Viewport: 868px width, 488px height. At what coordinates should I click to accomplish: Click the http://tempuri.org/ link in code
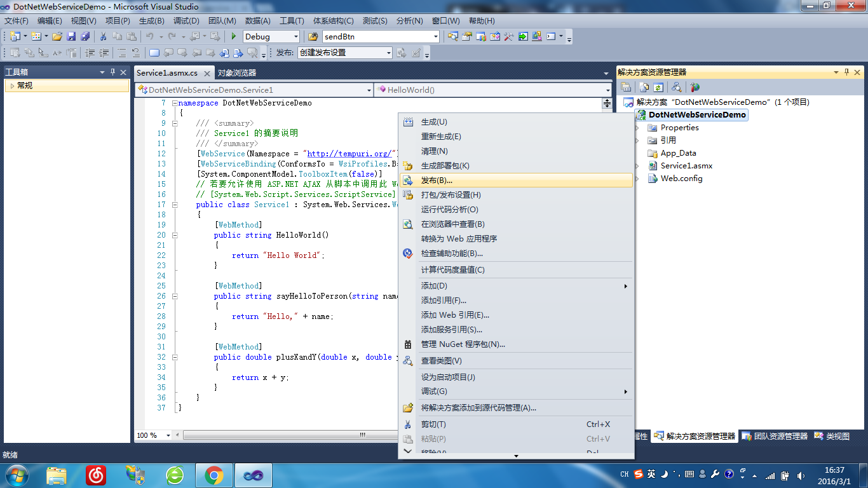[x=349, y=154]
